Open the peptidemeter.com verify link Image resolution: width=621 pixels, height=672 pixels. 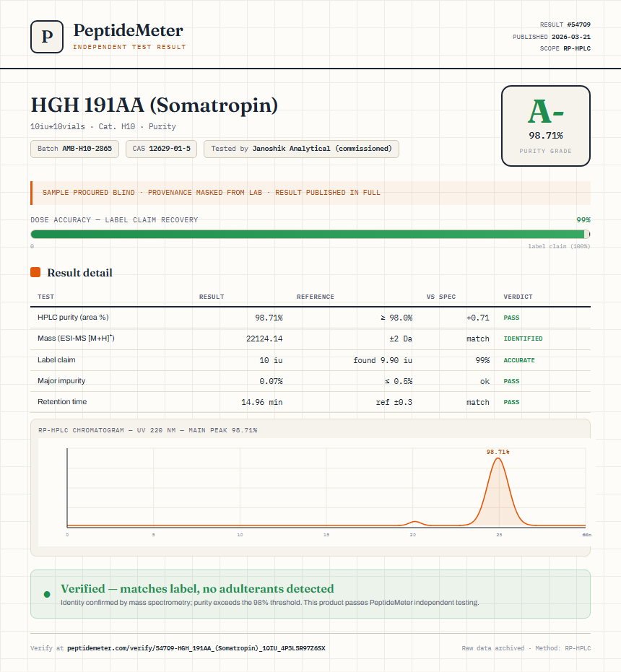pyautogui.click(x=196, y=648)
